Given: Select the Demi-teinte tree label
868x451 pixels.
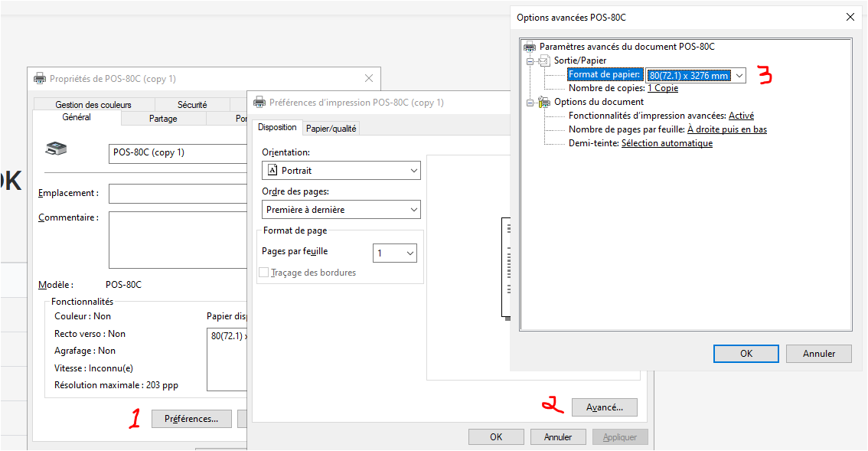Looking at the screenshot, I should [593, 143].
